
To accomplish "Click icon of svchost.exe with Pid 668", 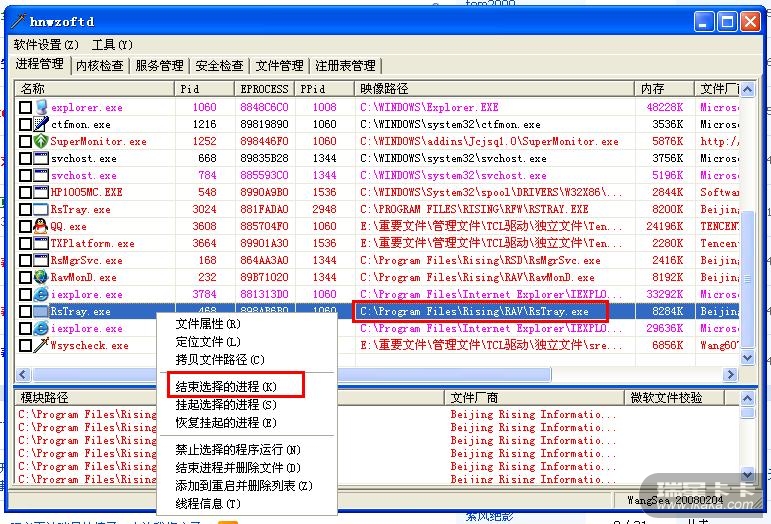I will (x=41, y=158).
